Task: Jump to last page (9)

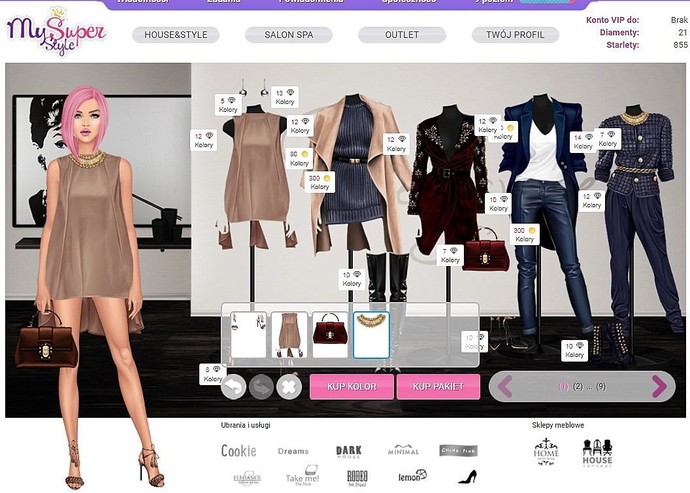Action: tap(601, 386)
